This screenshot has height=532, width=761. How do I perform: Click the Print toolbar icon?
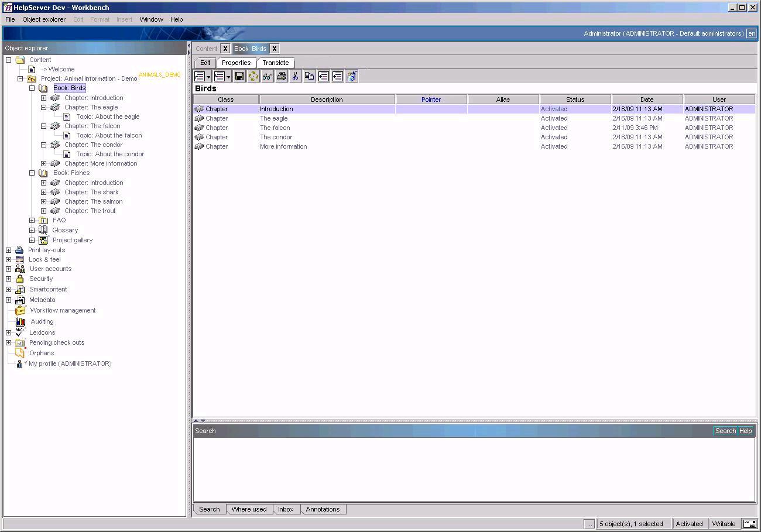(x=281, y=76)
